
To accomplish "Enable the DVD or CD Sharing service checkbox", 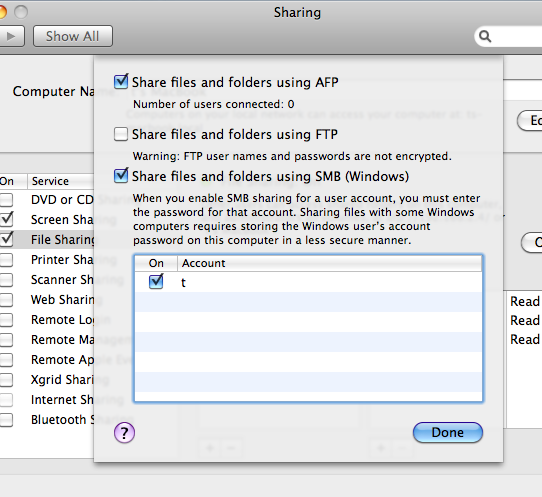I will 7,200.
